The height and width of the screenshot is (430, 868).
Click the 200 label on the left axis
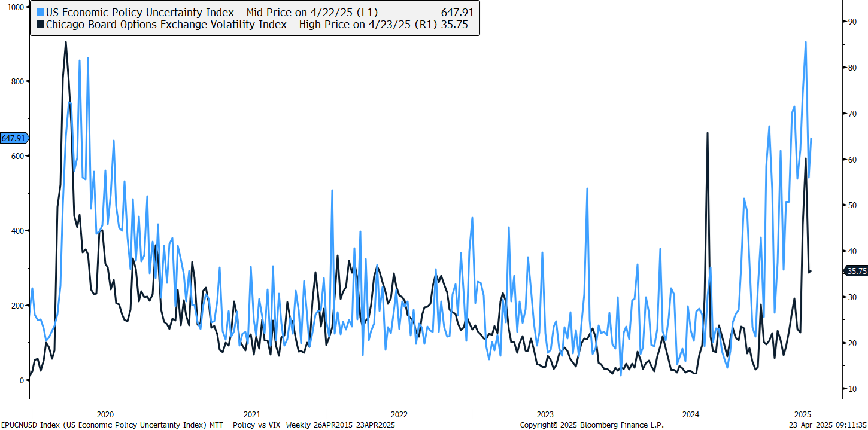point(17,306)
